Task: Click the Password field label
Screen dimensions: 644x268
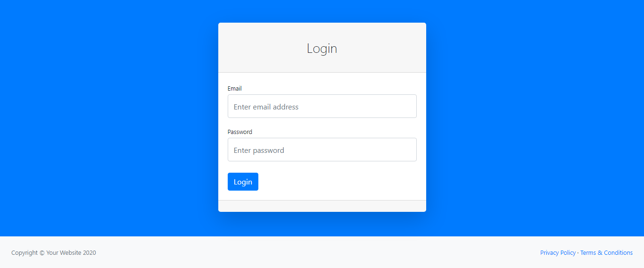Action: tap(240, 132)
